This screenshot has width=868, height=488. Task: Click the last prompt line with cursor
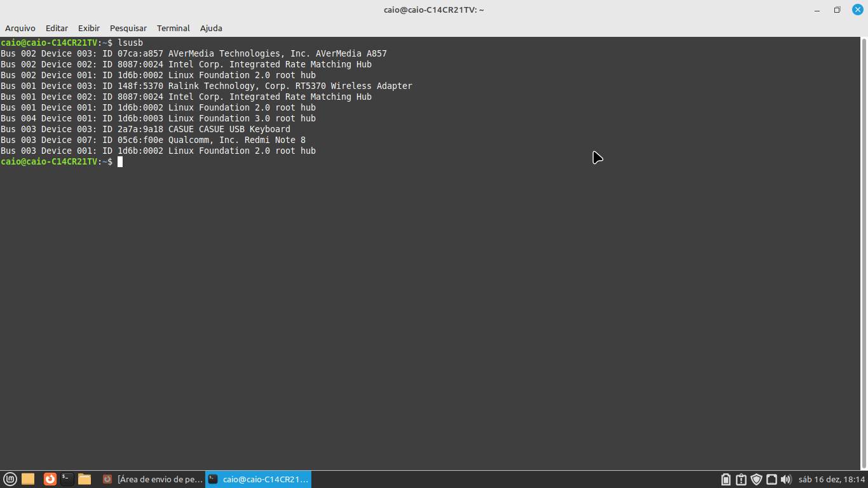62,161
